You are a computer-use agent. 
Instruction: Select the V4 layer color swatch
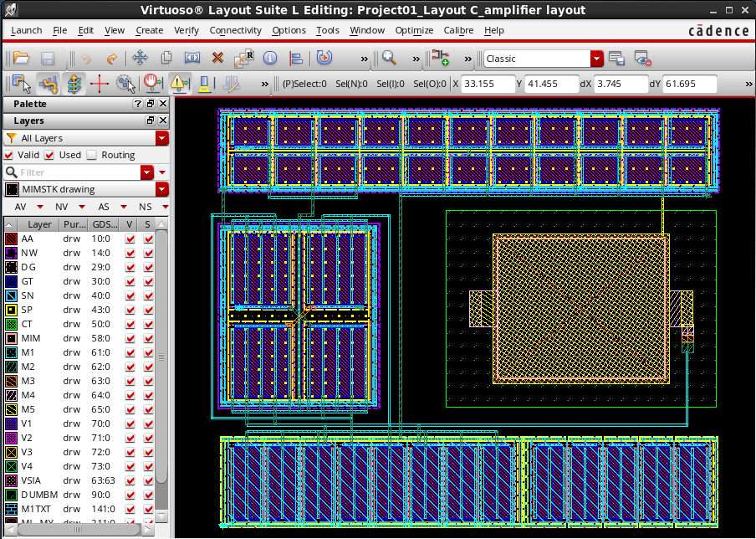click(11, 467)
